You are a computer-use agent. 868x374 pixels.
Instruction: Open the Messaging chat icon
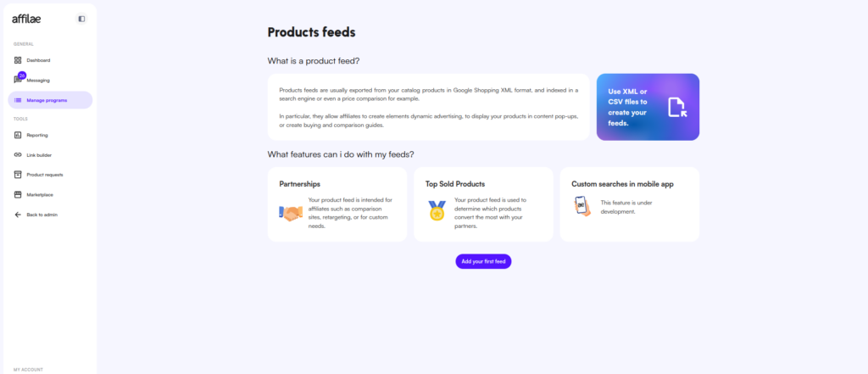[18, 81]
